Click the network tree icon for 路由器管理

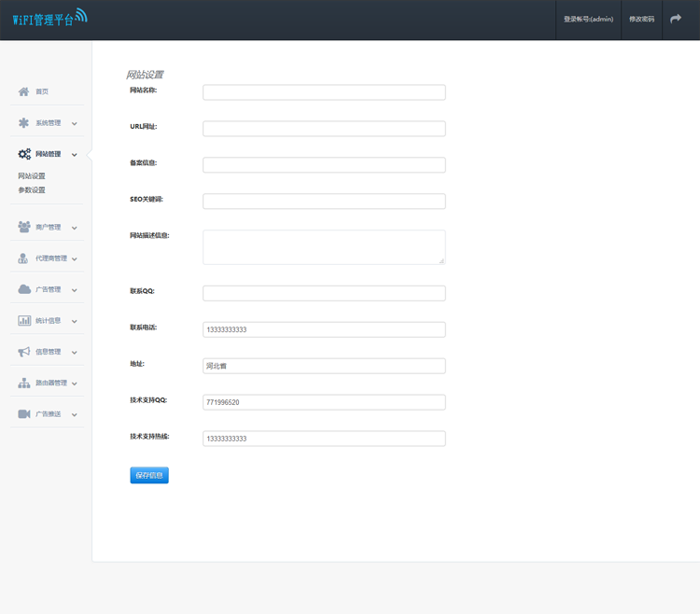tap(24, 383)
